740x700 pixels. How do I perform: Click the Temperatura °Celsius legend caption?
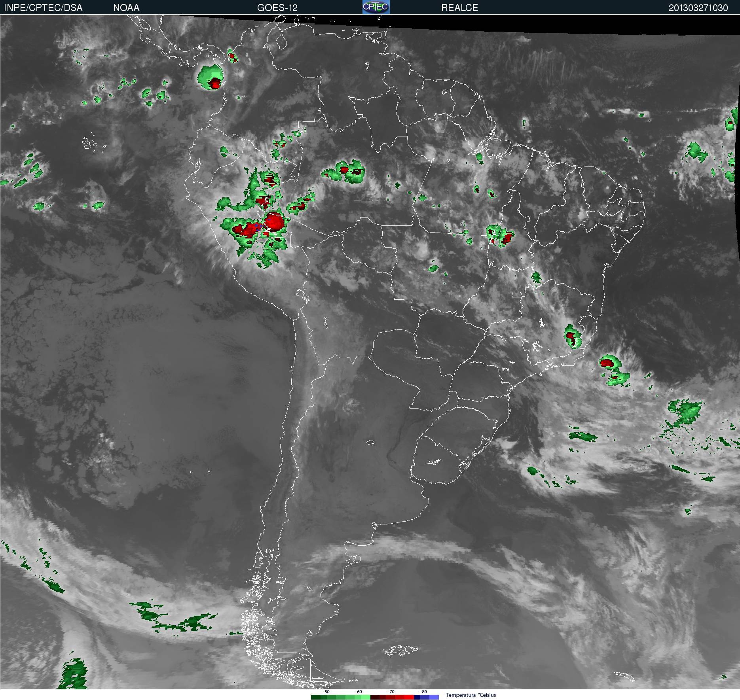click(471, 695)
